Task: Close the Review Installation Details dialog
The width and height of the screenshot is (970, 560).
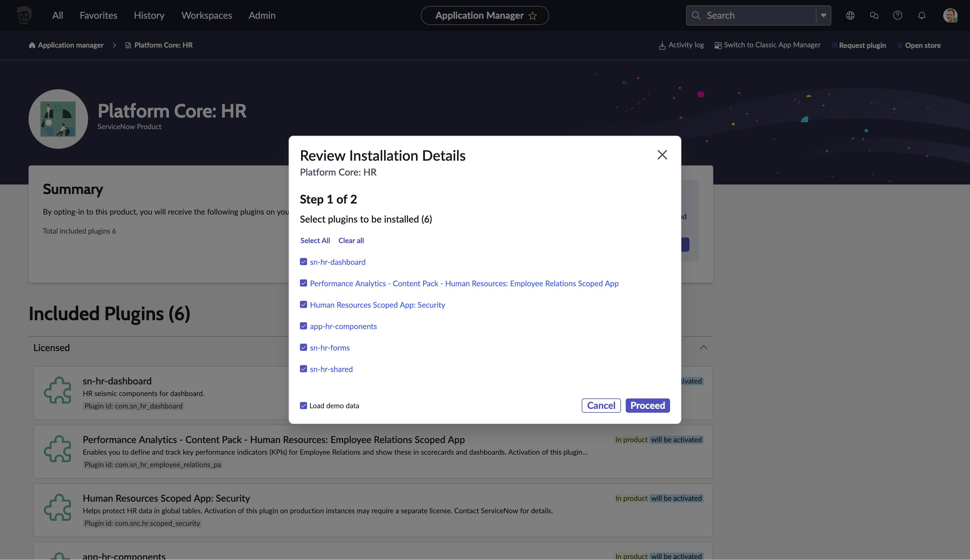Action: [662, 155]
